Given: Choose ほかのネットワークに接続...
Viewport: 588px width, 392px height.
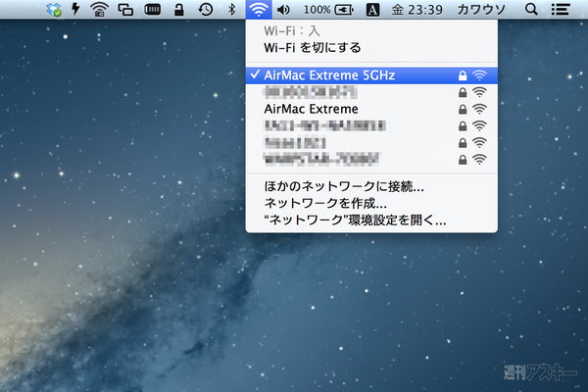Looking at the screenshot, I should [x=371, y=186].
